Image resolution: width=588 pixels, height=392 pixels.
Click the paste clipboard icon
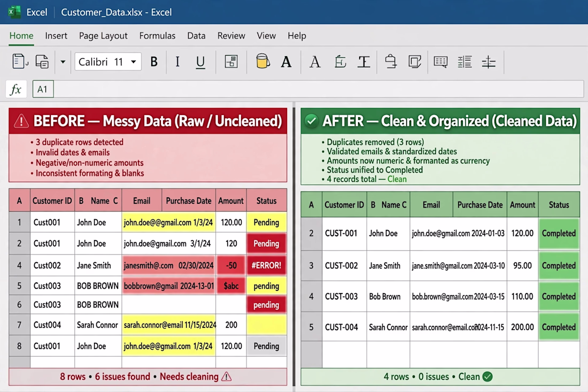(19, 62)
